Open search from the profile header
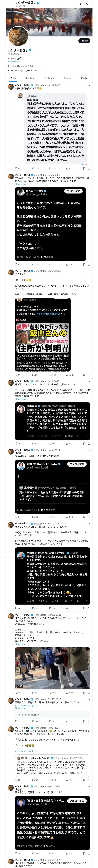This screenshot has width=98, height=868. point(88,4)
